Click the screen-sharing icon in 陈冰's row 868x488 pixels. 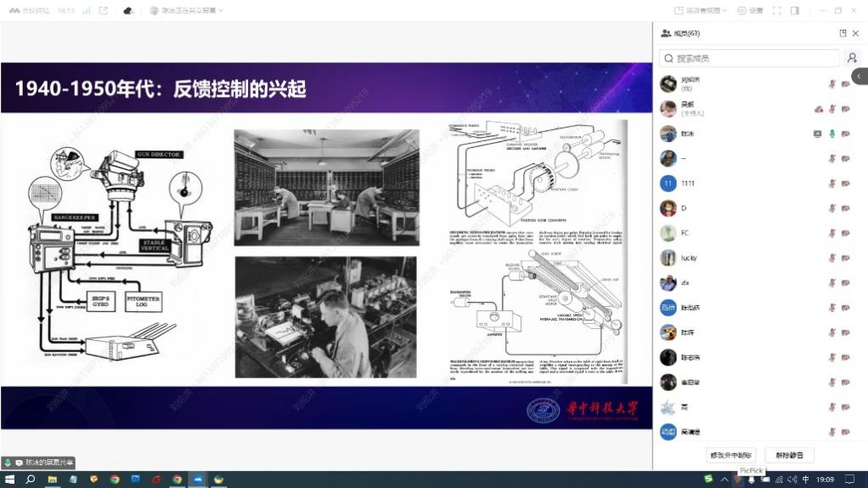click(817, 133)
